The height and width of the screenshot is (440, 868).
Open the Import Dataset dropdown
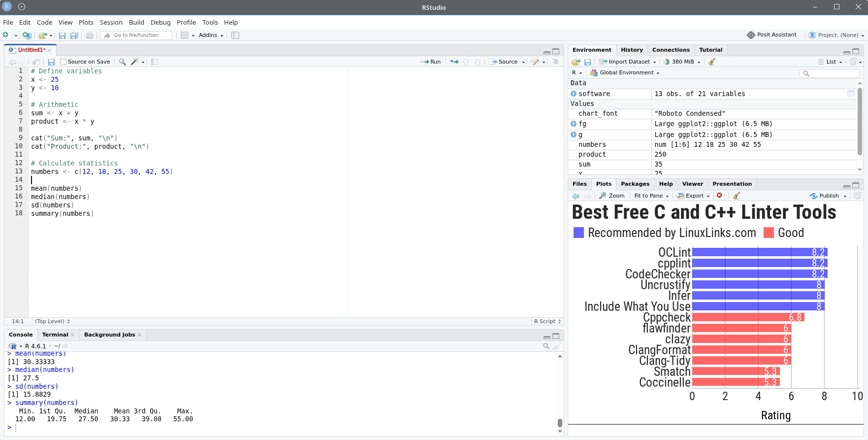point(627,62)
